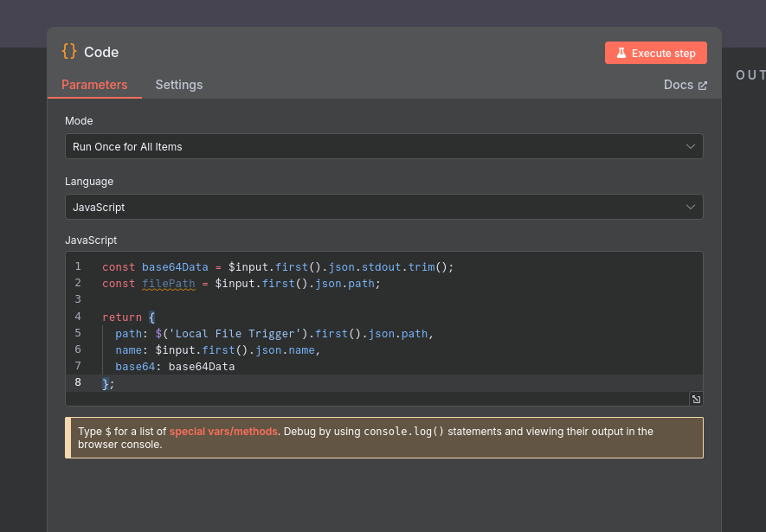Click the console.log() text in hint
The image size is (766, 532).
coord(403,432)
